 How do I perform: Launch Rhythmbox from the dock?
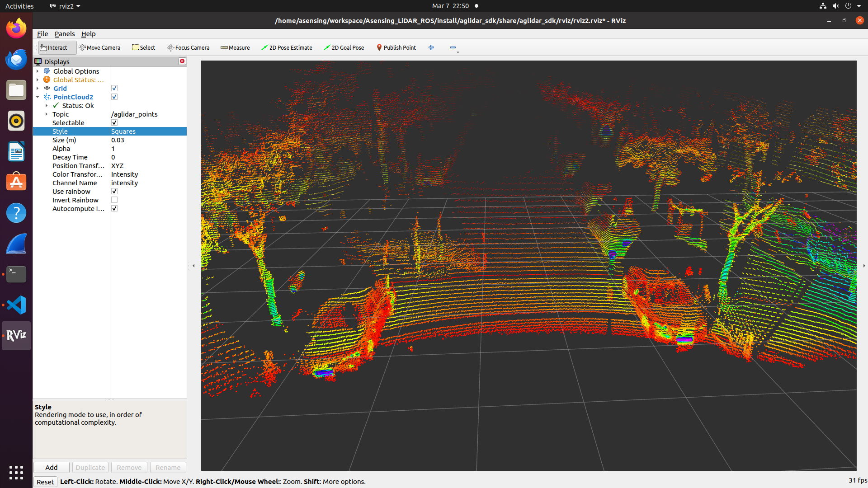pyautogui.click(x=16, y=121)
